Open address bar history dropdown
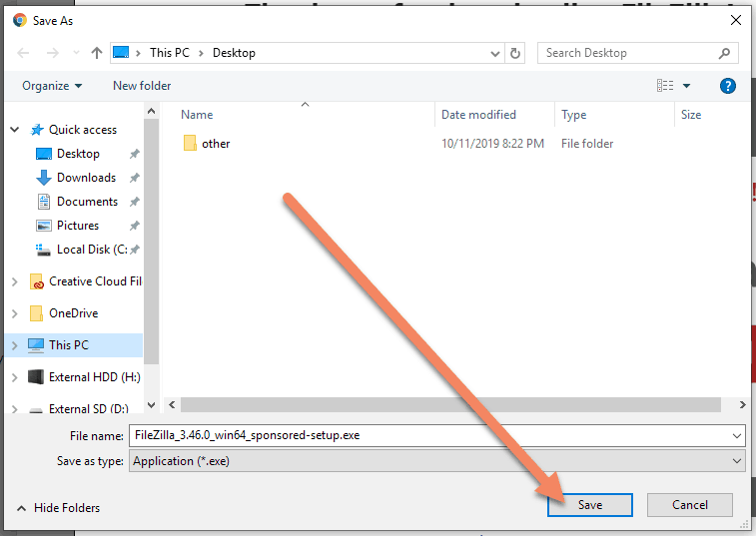Image resolution: width=756 pixels, height=536 pixels. pyautogui.click(x=494, y=53)
